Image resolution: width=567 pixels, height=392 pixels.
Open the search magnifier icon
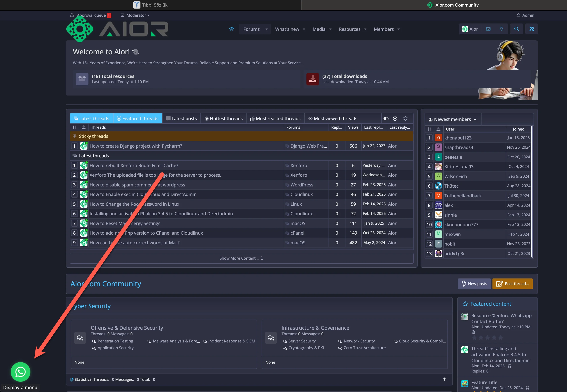point(517,29)
